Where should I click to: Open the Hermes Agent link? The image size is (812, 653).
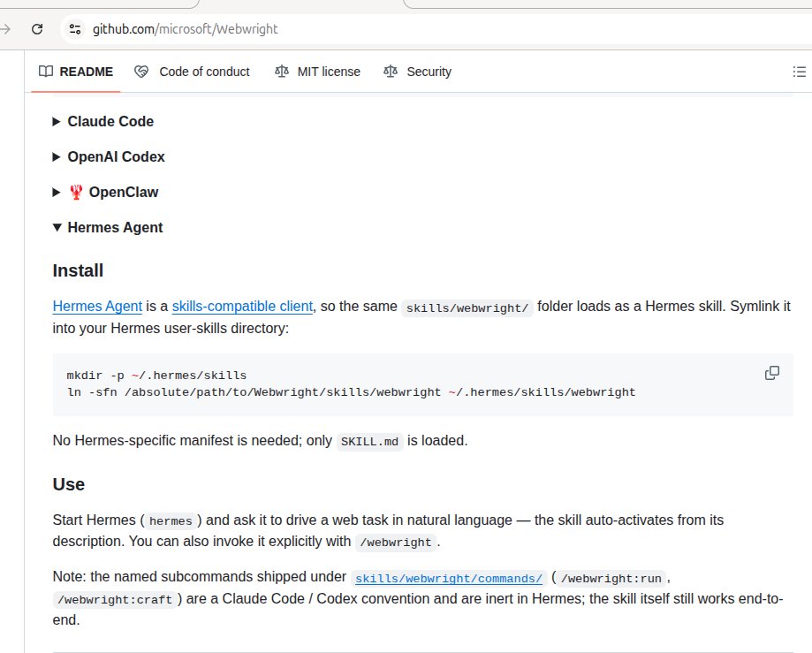pyautogui.click(x=97, y=306)
